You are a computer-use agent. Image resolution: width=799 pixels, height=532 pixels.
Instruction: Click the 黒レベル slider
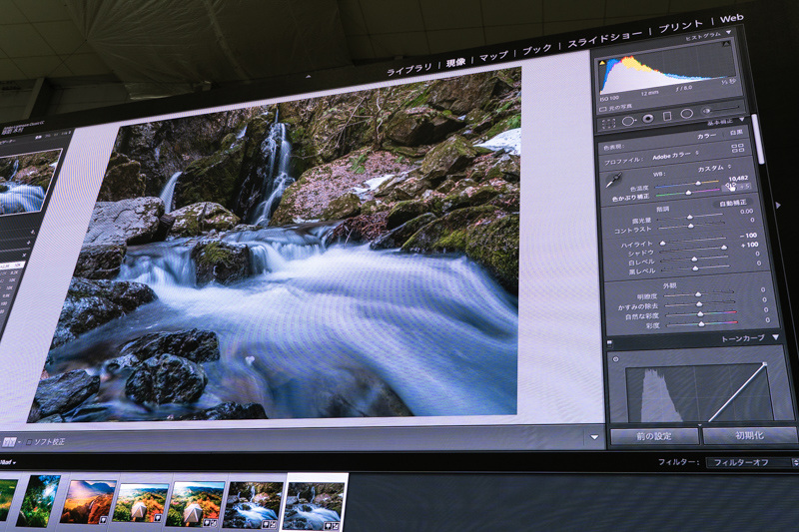[695, 268]
